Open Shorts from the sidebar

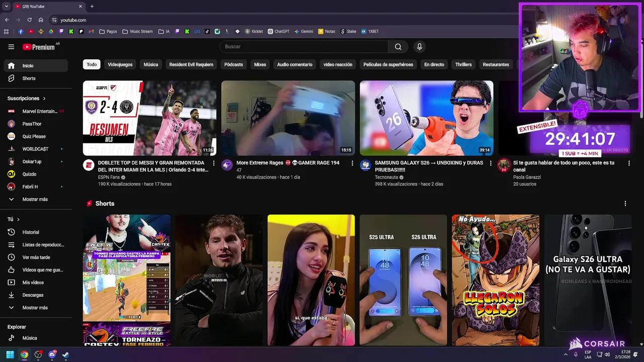pos(35,78)
